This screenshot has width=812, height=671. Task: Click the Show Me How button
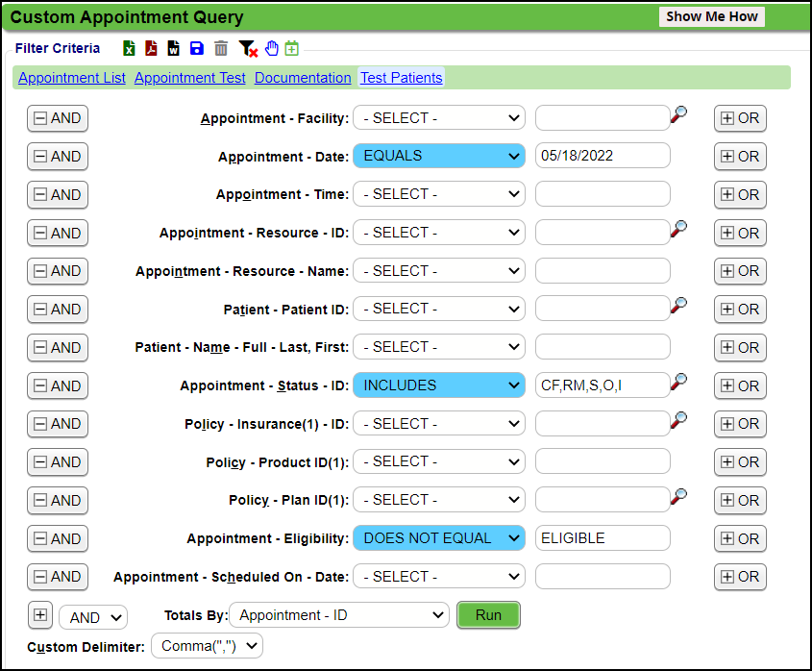712,16
